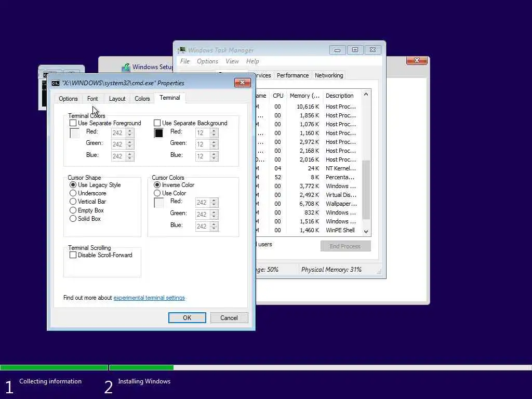Screen dimensions: 532x399
Task: Click background Green spinner arrows
Action: pos(214,144)
